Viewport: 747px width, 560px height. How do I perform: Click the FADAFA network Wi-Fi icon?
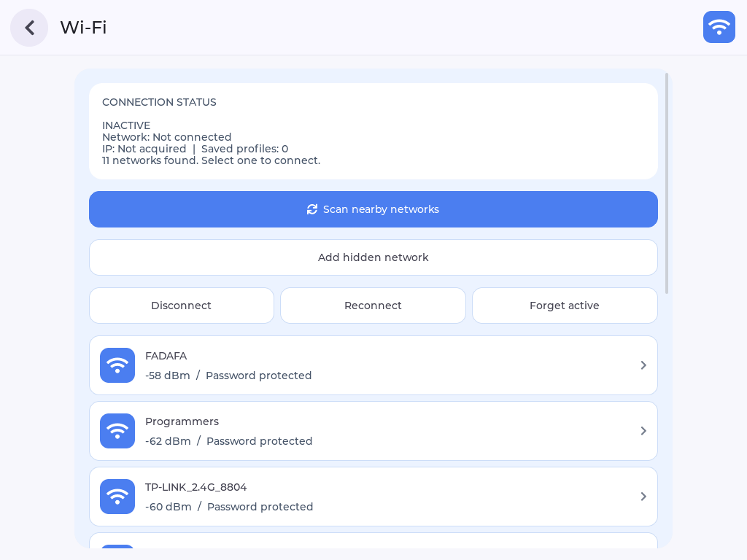pyautogui.click(x=117, y=365)
